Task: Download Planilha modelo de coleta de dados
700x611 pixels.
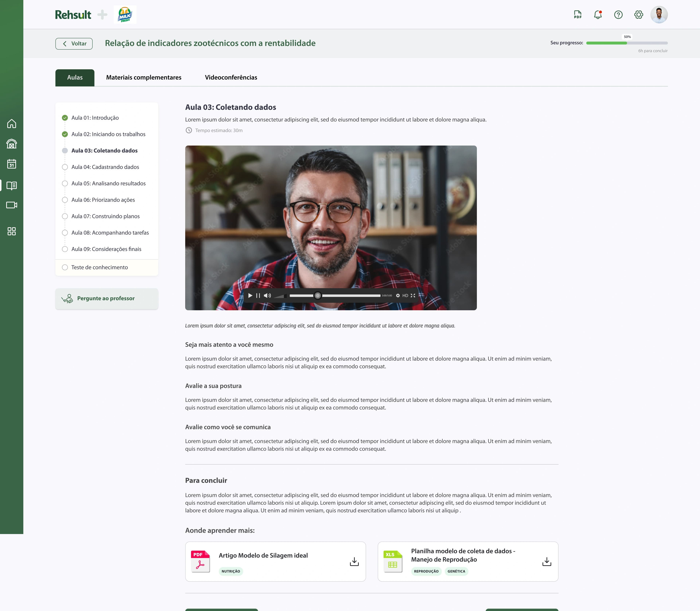Action: pos(547,562)
